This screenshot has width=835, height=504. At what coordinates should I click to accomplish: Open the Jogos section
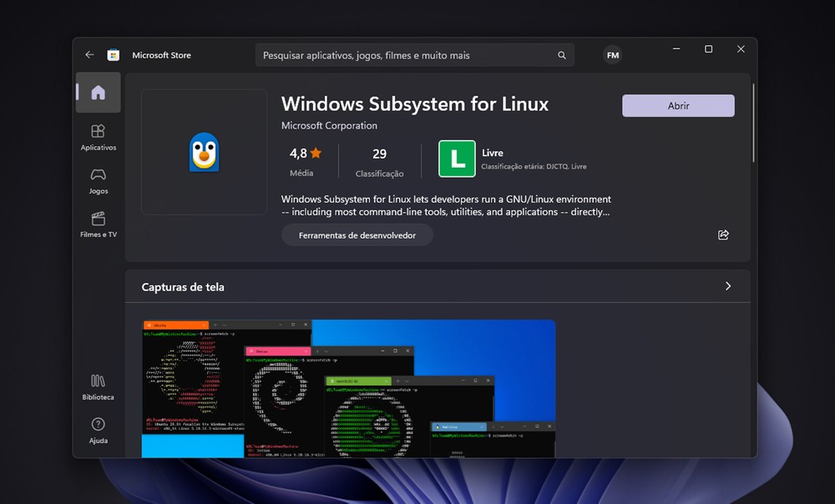pos(98,181)
